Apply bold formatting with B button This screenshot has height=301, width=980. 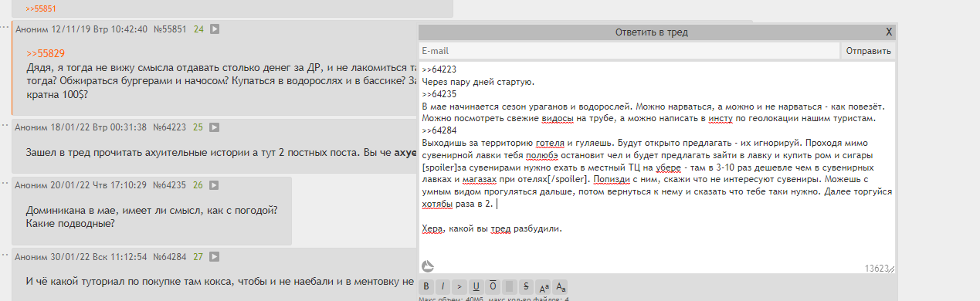coord(427,286)
